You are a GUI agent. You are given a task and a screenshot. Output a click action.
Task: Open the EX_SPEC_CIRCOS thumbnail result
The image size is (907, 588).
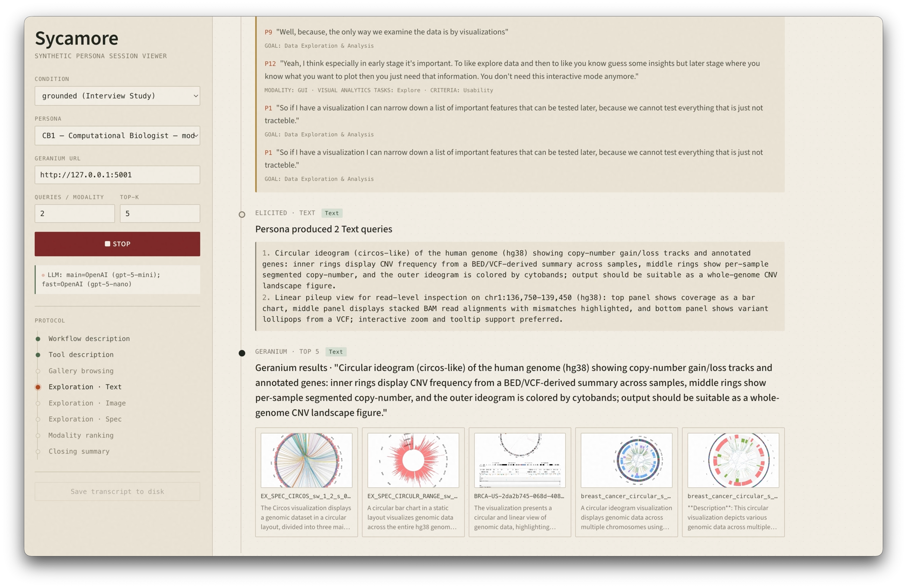coord(306,460)
